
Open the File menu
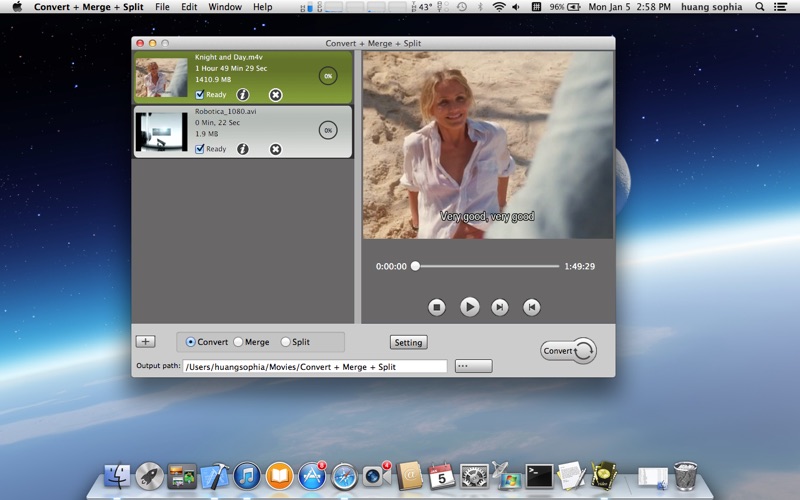(x=162, y=7)
